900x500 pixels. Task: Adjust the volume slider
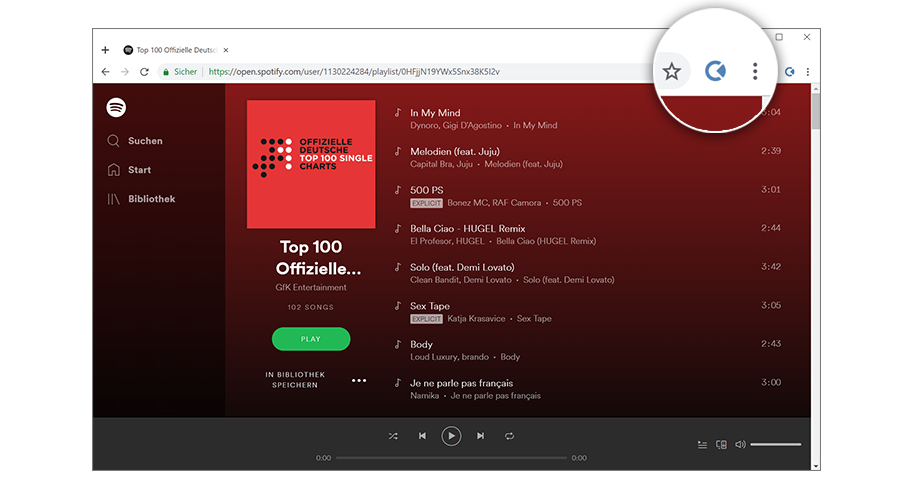click(775, 444)
